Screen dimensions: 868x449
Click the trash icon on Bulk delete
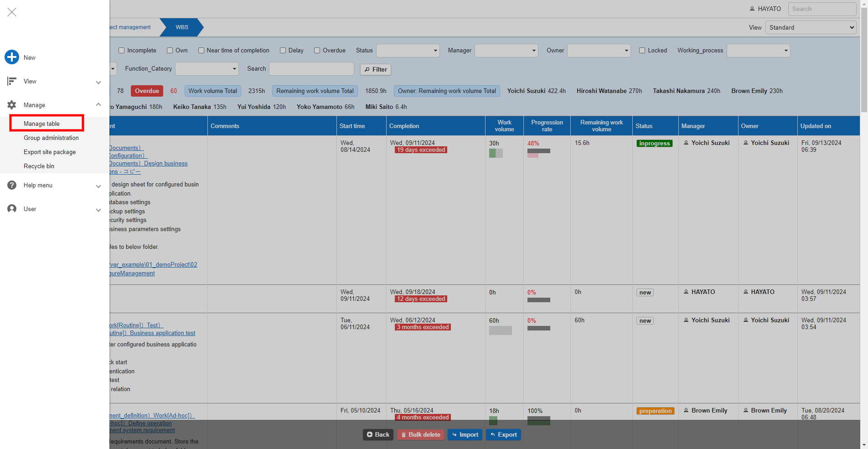pos(403,435)
